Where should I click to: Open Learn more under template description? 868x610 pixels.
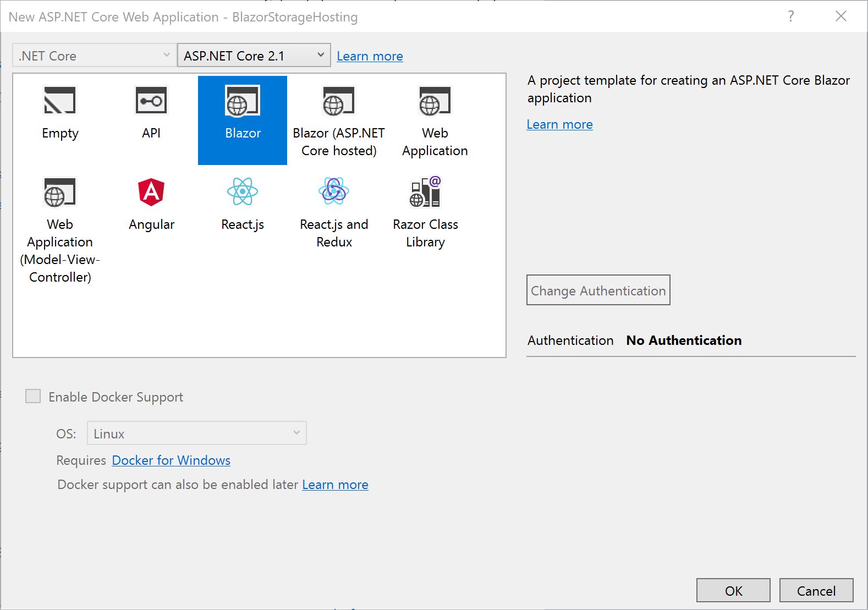559,124
